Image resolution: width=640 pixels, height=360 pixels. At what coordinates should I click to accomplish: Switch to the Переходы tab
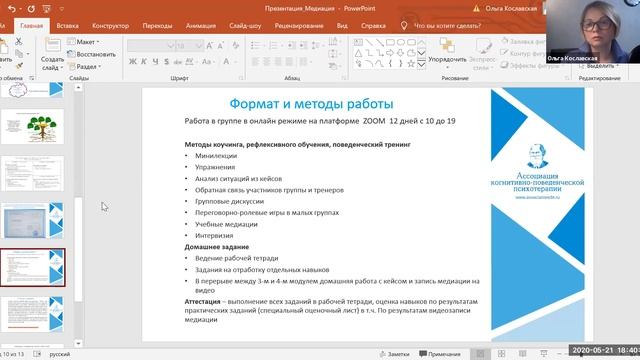pos(157,26)
